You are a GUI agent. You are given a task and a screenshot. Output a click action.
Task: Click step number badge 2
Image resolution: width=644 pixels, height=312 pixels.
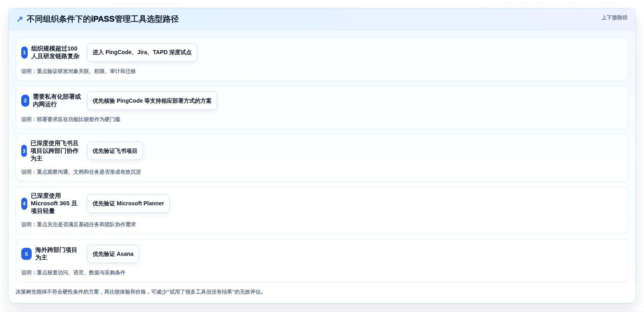click(x=25, y=101)
